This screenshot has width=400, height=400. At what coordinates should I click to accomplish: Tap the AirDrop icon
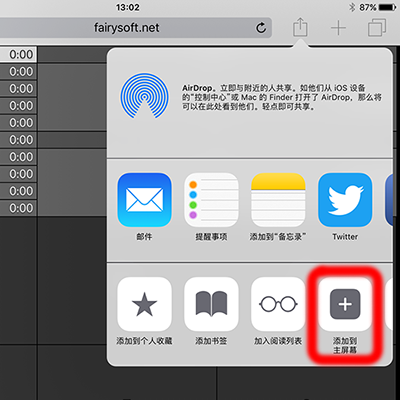(x=144, y=96)
